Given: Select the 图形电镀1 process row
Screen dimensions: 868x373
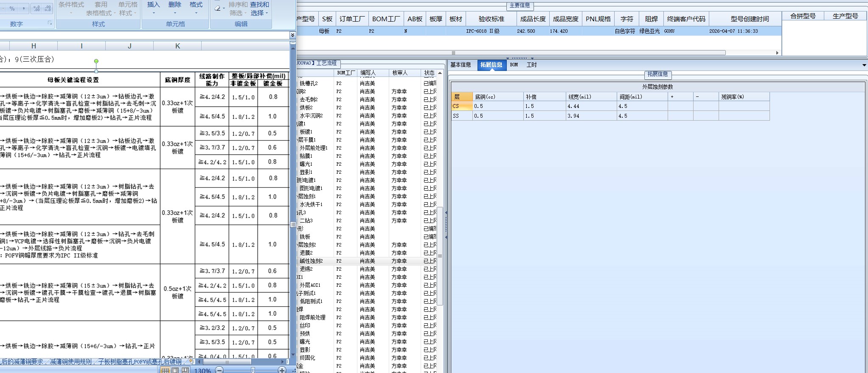Looking at the screenshot, I should click(367, 188).
